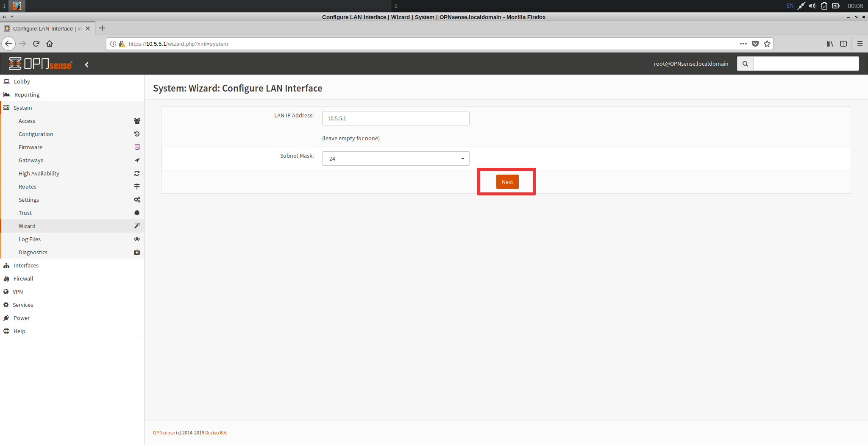Click root@OPNsense.localdomain user text
The image size is (868, 445).
pos(691,64)
